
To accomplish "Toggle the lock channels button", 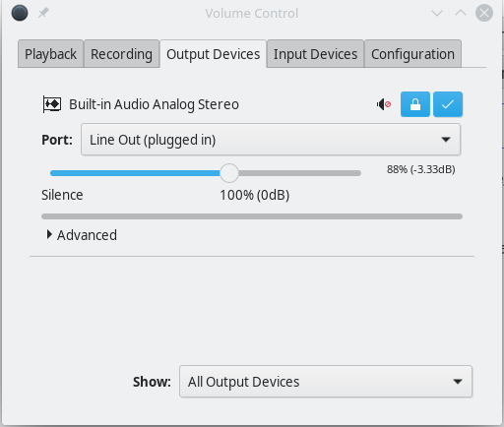I will coord(415,104).
